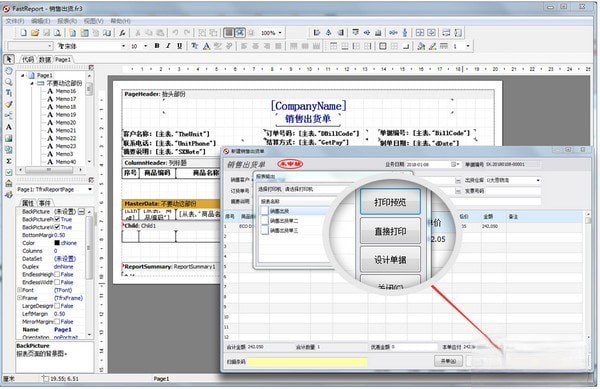Select the arrow pointer tool
This screenshot has width=600, height=389.
coord(9,59)
